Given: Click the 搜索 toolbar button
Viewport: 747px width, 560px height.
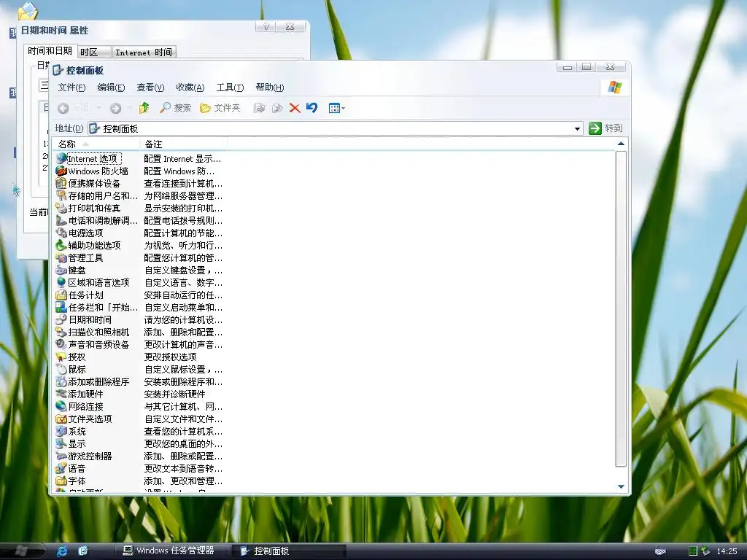Looking at the screenshot, I should 175,108.
